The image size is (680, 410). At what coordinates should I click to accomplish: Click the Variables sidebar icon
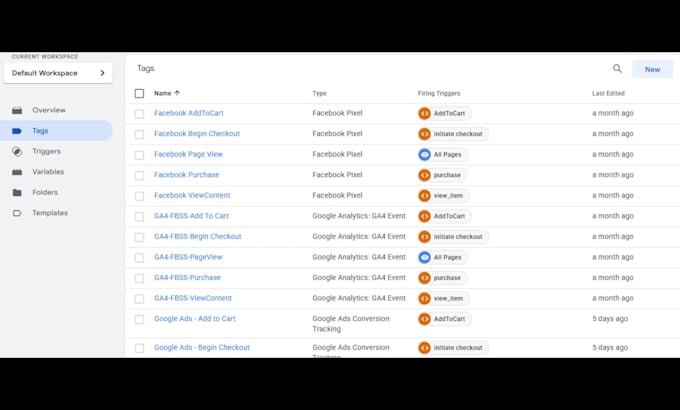(17, 172)
